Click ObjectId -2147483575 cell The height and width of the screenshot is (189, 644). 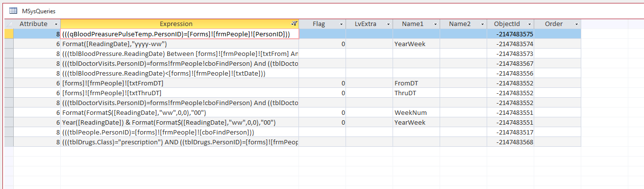point(510,34)
